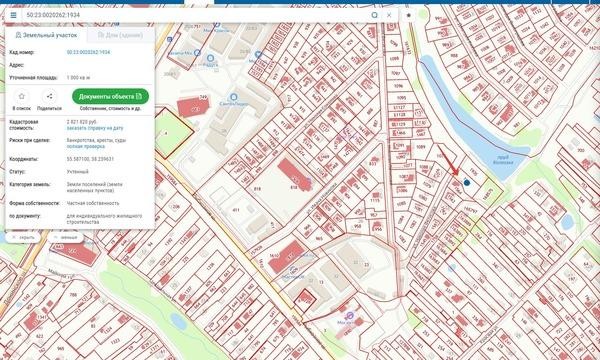The image size is (600, 360).
Task: Clear the cadastral number search with X
Action: coord(389,15)
